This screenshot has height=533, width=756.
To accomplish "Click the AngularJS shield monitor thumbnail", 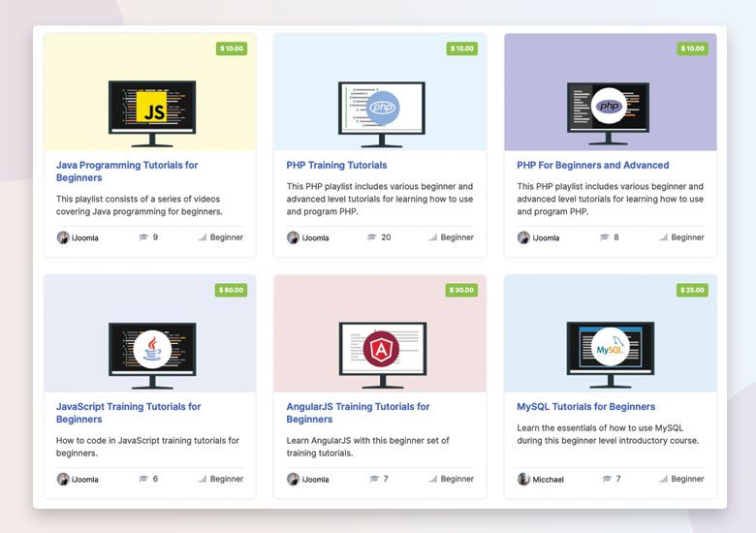I will (x=382, y=356).
